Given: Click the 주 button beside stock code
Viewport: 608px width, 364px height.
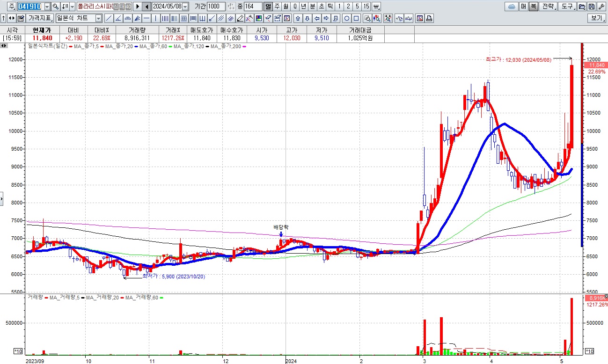Looking at the screenshot, I should 12,7.
